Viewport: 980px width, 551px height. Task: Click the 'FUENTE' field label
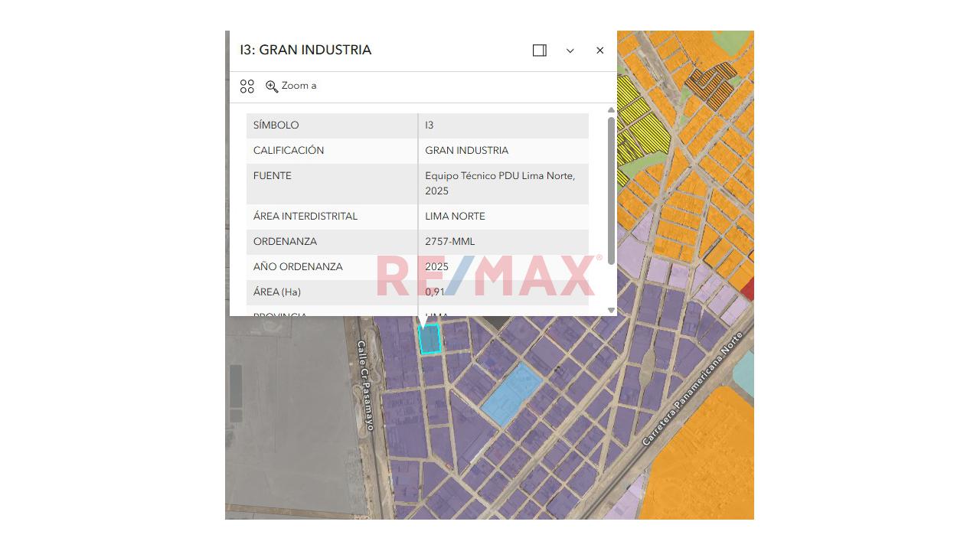click(x=273, y=176)
